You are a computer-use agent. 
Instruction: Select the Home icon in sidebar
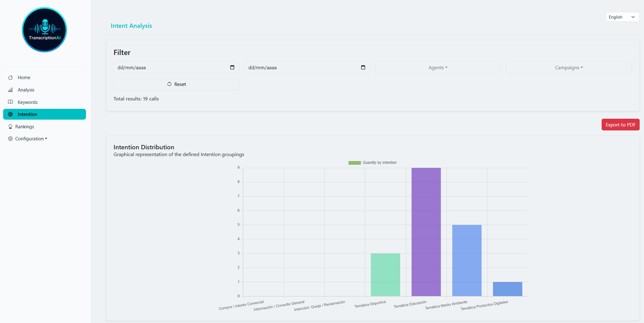pos(10,77)
